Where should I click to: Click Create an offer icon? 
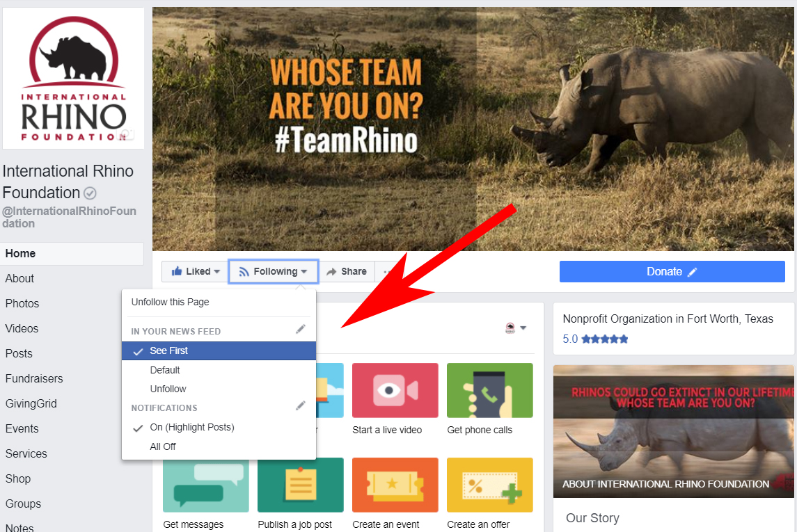(489, 485)
